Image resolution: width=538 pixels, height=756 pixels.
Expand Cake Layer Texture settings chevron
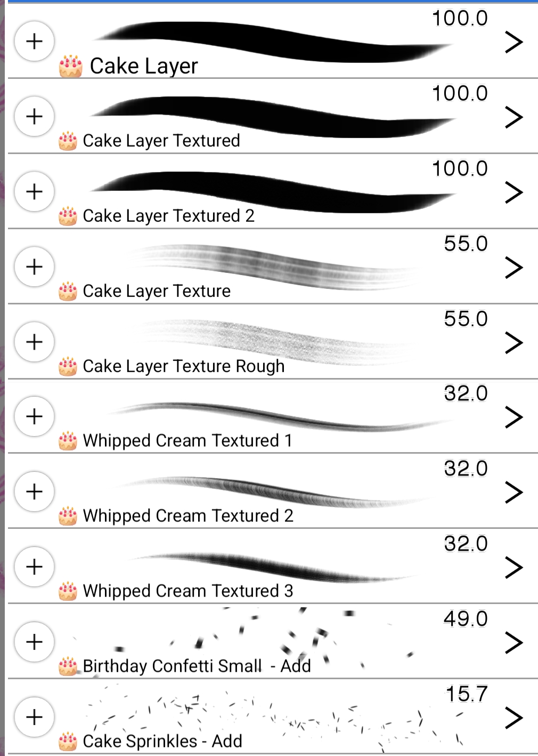pos(513,267)
